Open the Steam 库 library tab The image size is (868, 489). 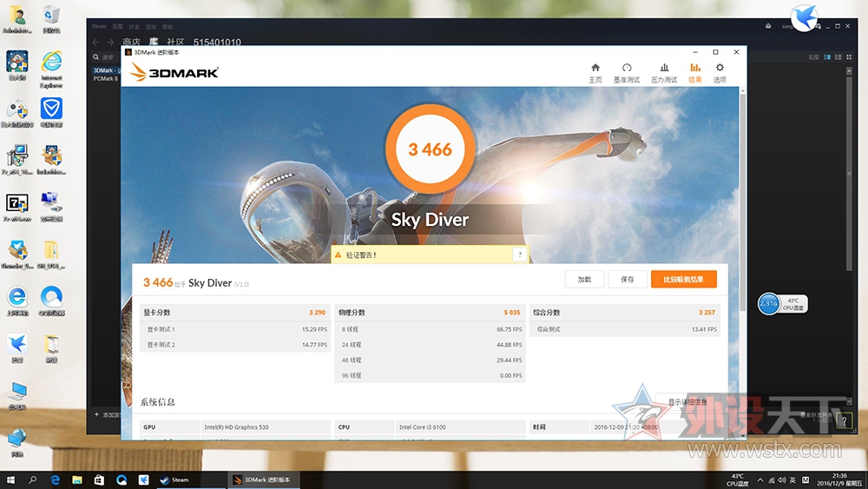pos(154,42)
